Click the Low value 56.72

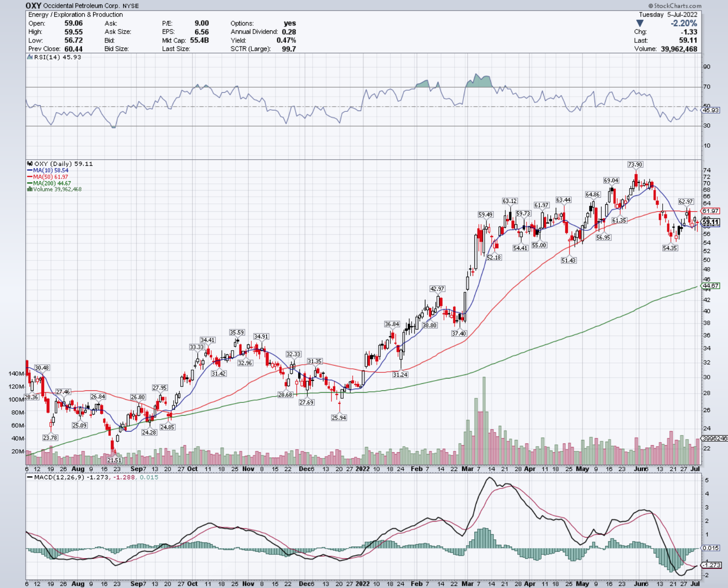73,40
